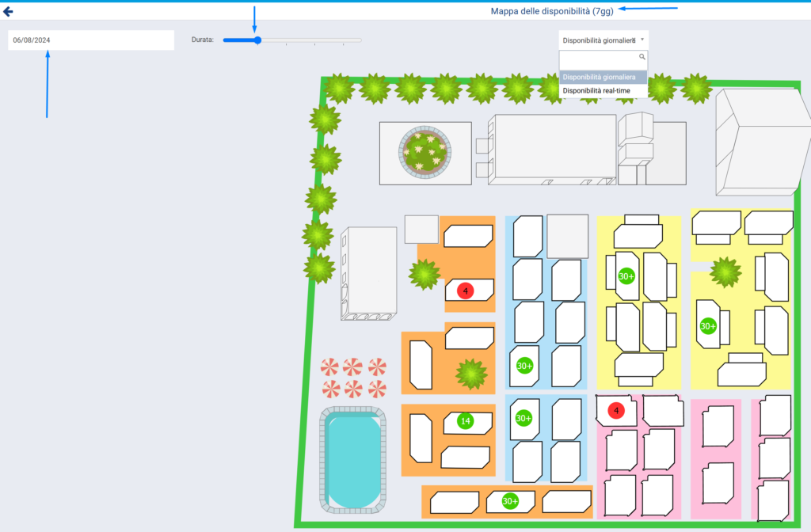811x532 pixels.
Task: Click the circular flower bed on map
Action: pyautogui.click(x=425, y=153)
